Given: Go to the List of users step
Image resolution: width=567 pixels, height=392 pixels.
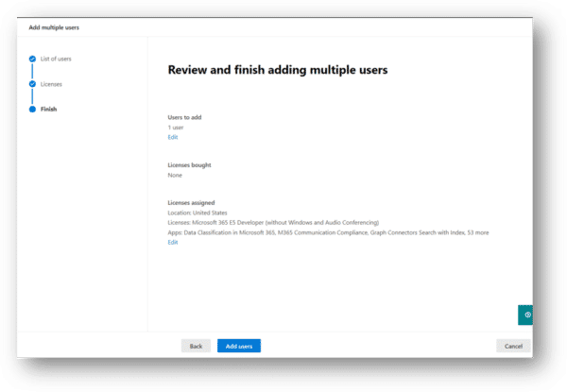Looking at the screenshot, I should click(x=56, y=60).
